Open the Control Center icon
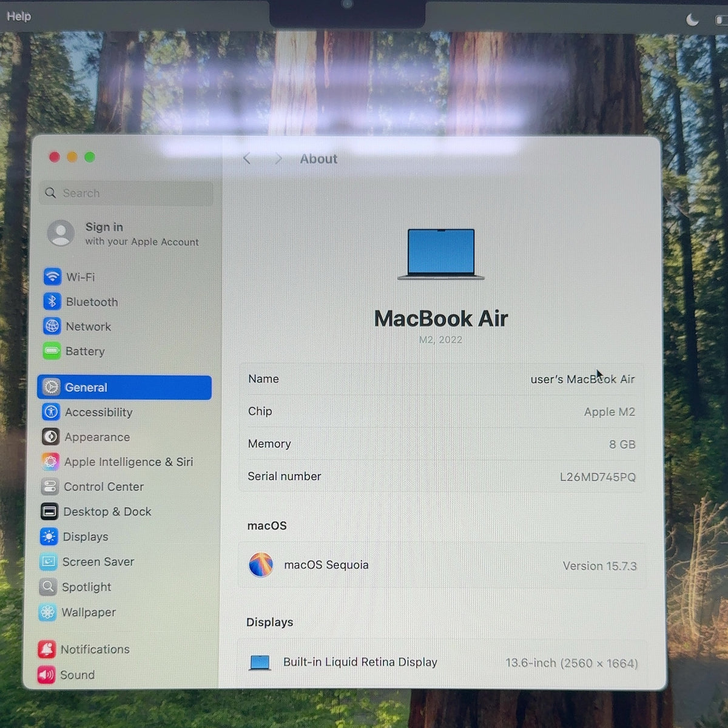This screenshot has width=728, height=728. (50, 487)
